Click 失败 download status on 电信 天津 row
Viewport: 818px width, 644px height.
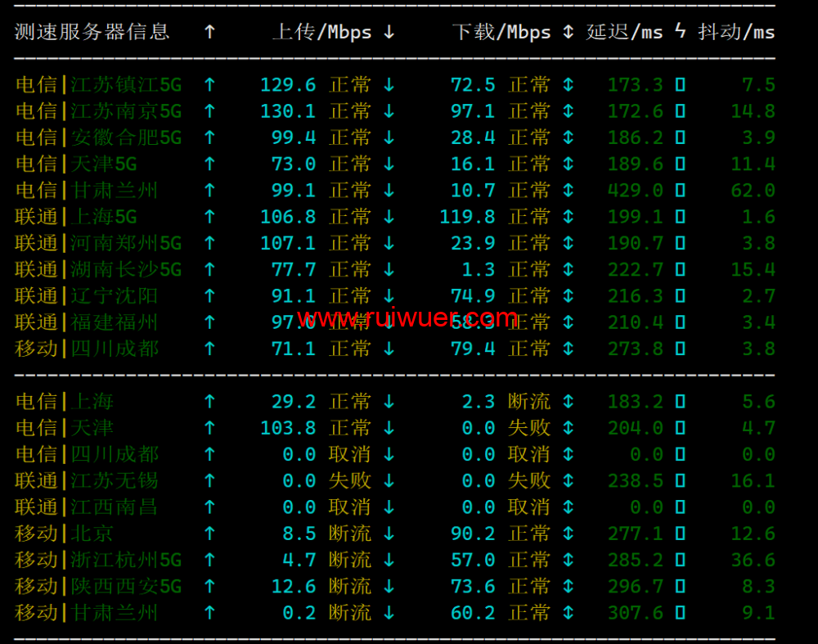click(x=529, y=428)
